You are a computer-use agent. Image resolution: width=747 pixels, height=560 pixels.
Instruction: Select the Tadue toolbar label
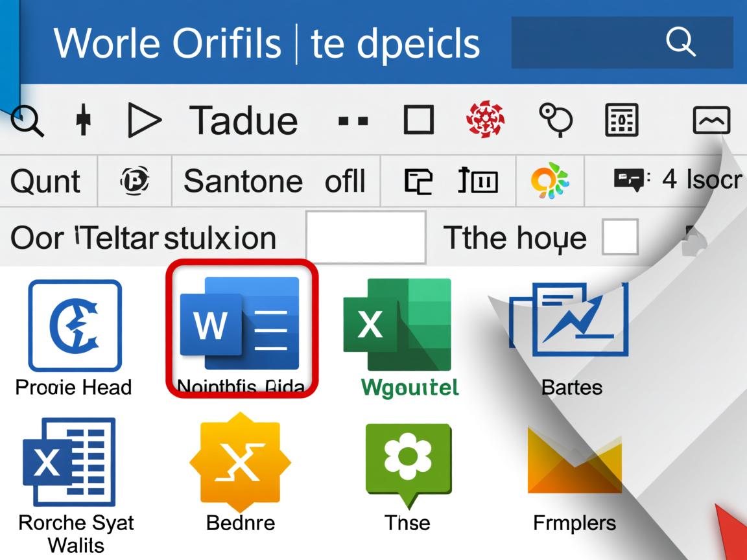(243, 121)
